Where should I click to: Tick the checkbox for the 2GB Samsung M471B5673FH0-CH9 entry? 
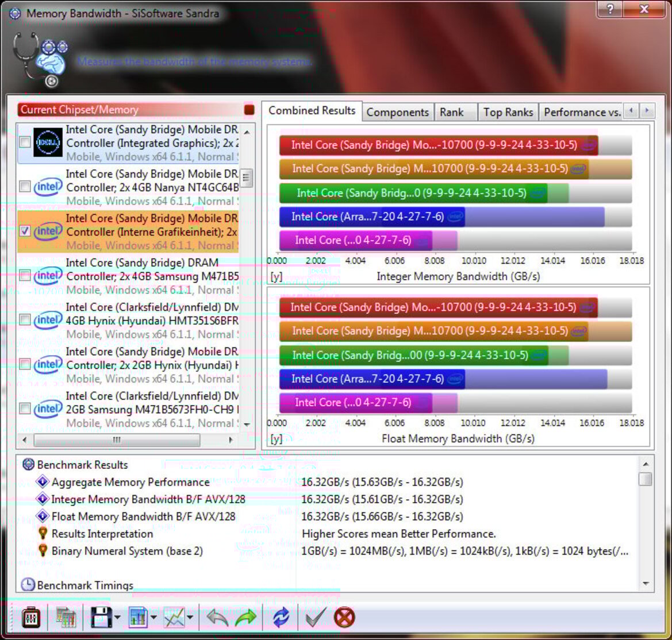tap(25, 408)
